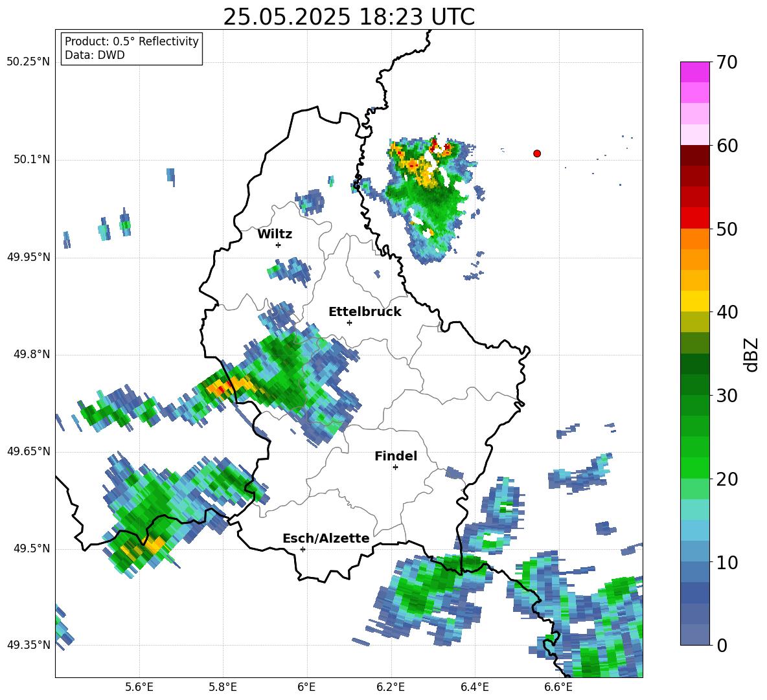Click the 6.6°E longitude label
The width and height of the screenshot is (767, 700).
558,687
